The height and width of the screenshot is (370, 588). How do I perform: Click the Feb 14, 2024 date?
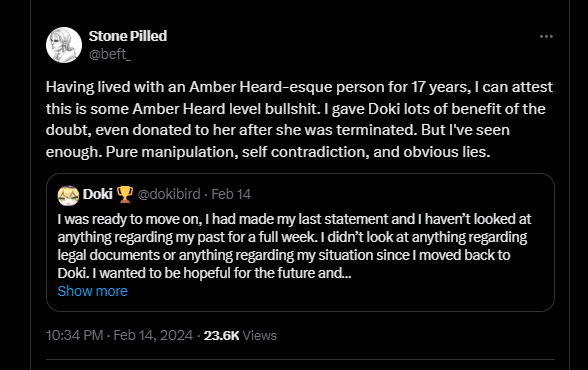tap(153, 335)
